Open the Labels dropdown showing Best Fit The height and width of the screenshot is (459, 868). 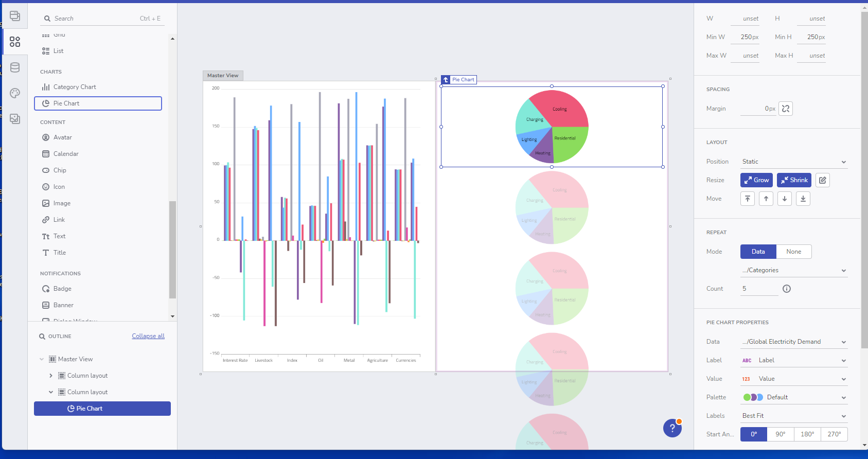coord(794,416)
